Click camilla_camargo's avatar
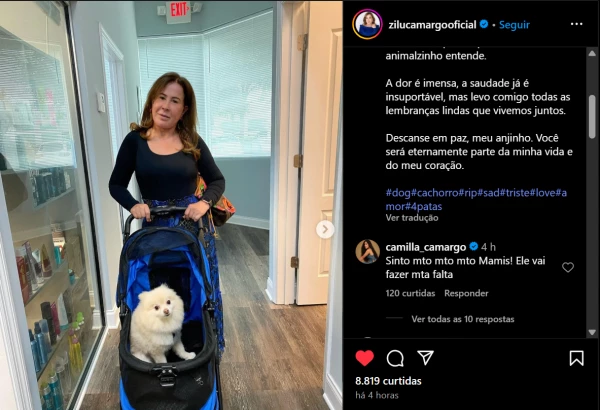 point(367,252)
